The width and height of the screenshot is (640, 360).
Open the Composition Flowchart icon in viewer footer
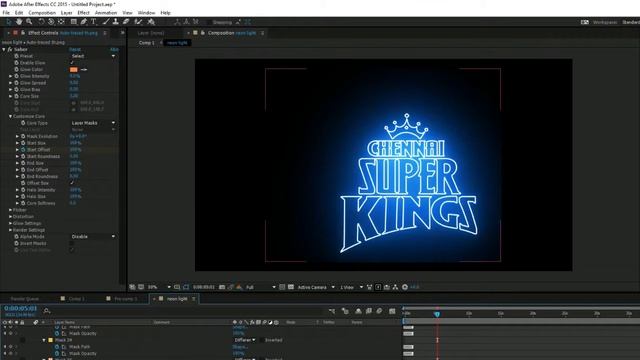click(395, 287)
